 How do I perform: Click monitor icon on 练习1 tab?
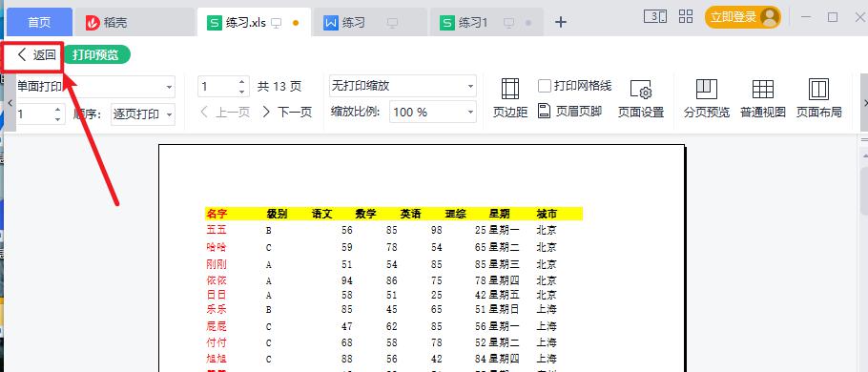coord(508,23)
